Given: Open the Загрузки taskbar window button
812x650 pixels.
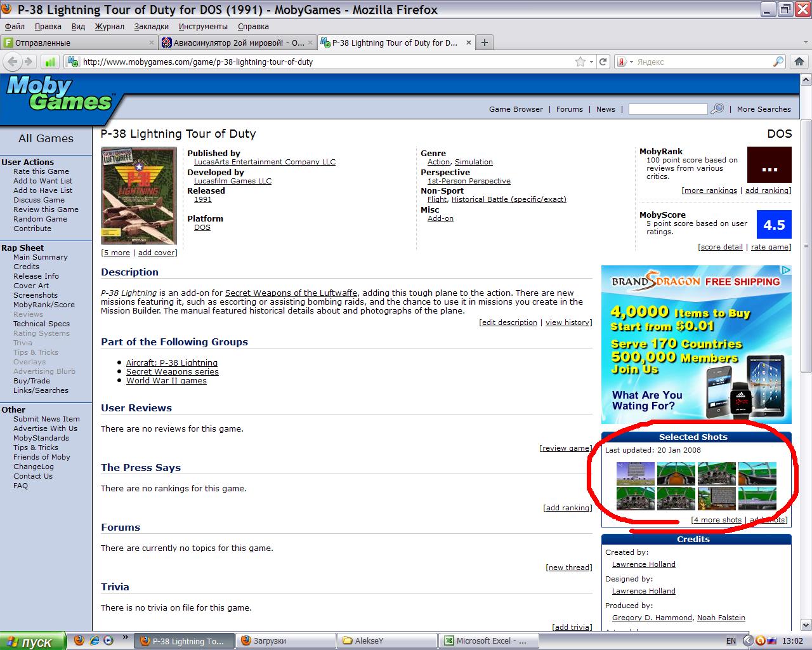Looking at the screenshot, I should click(x=286, y=641).
